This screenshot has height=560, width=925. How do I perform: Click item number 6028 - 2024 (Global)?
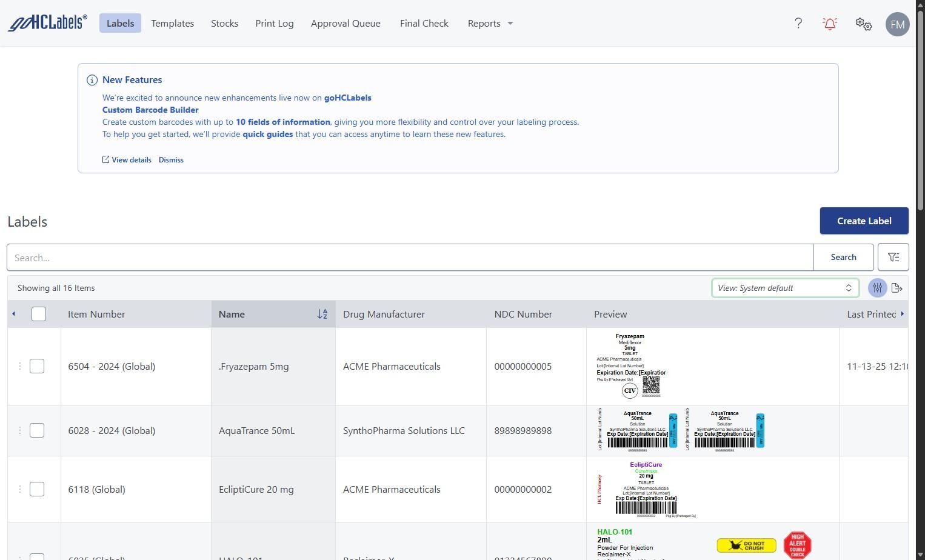[x=112, y=430]
